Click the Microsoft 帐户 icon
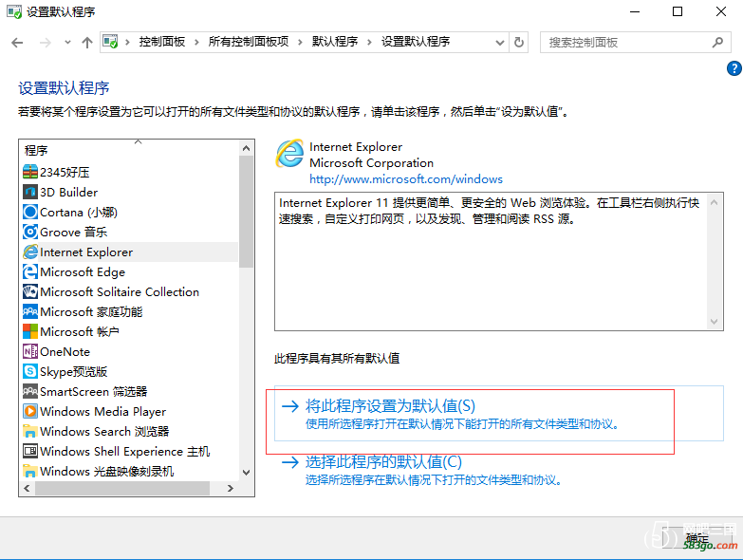743x560 pixels. point(30,331)
